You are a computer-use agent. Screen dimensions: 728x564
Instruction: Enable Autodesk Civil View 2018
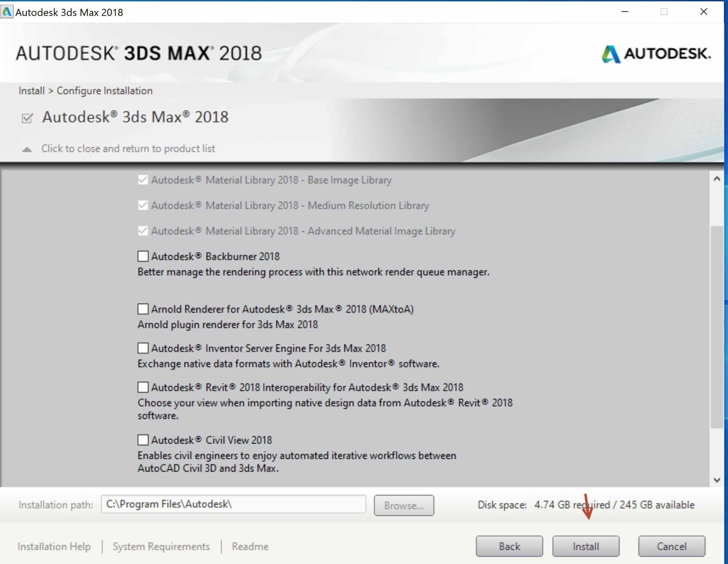142,440
